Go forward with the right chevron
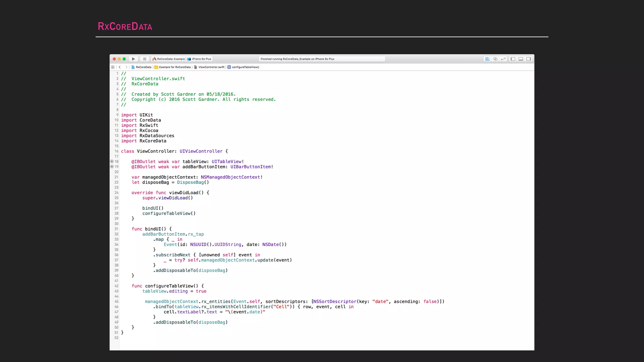Screen dimensions: 644x362 (126, 67)
